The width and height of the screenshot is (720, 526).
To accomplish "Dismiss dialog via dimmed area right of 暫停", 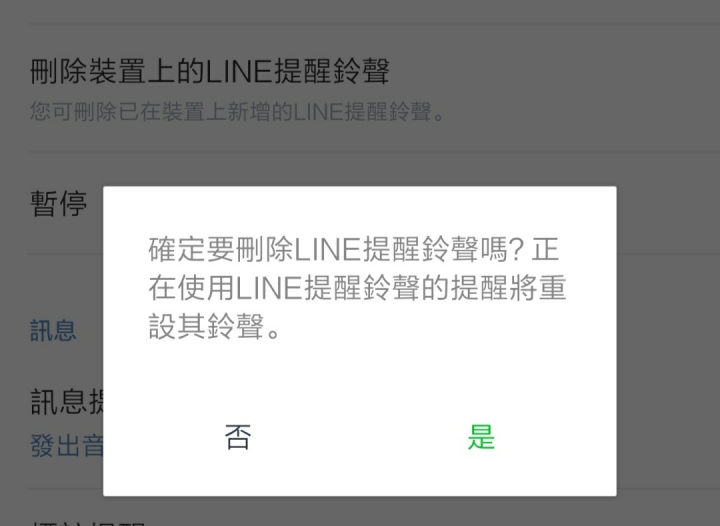I will 668,203.
